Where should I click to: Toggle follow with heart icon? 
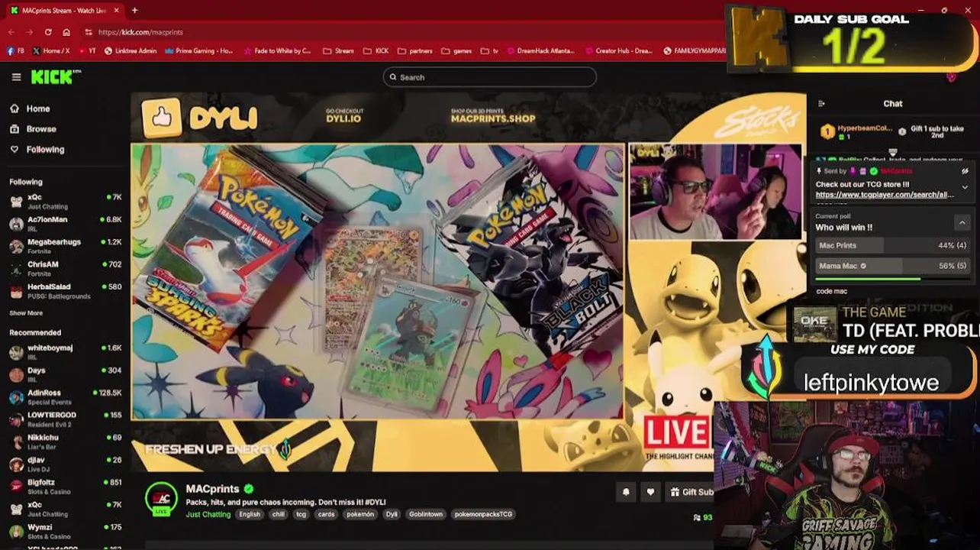(x=650, y=492)
